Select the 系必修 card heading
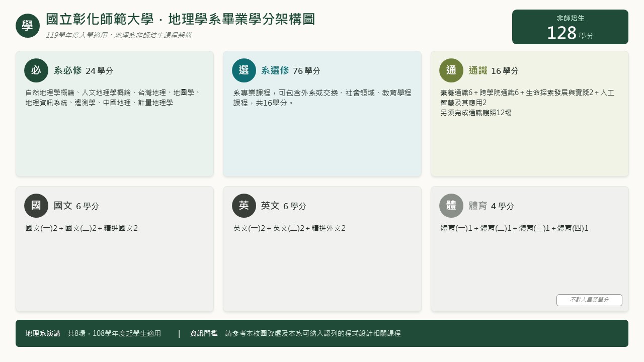Image resolution: width=644 pixels, height=362 pixels. [67, 71]
